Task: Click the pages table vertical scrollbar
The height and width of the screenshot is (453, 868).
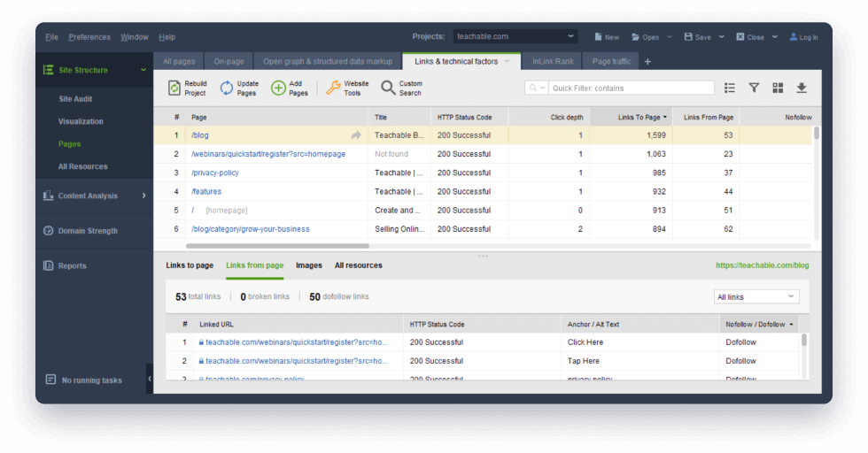Action: click(x=817, y=133)
